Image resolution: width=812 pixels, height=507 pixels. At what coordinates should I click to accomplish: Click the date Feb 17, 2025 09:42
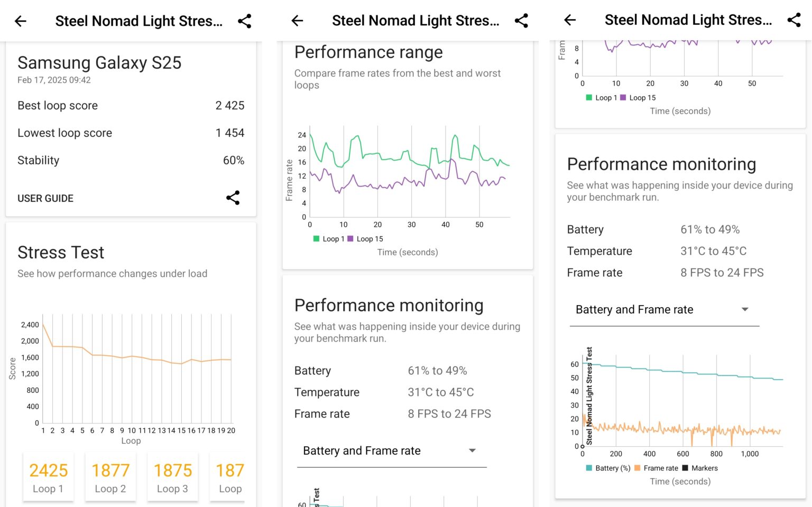[x=54, y=80]
